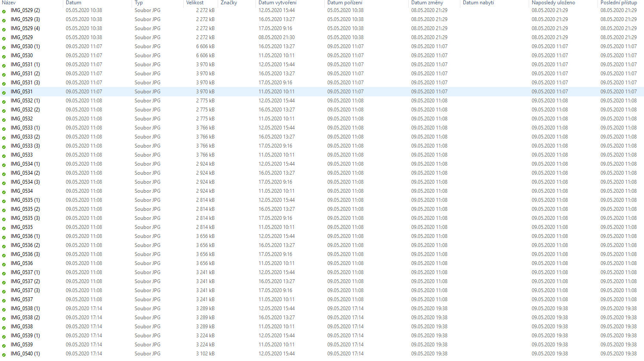Viewport: 644px width, 361px height.
Task: Click 3 102 kB size of IMG_0540 (1)
Action: [x=205, y=354]
